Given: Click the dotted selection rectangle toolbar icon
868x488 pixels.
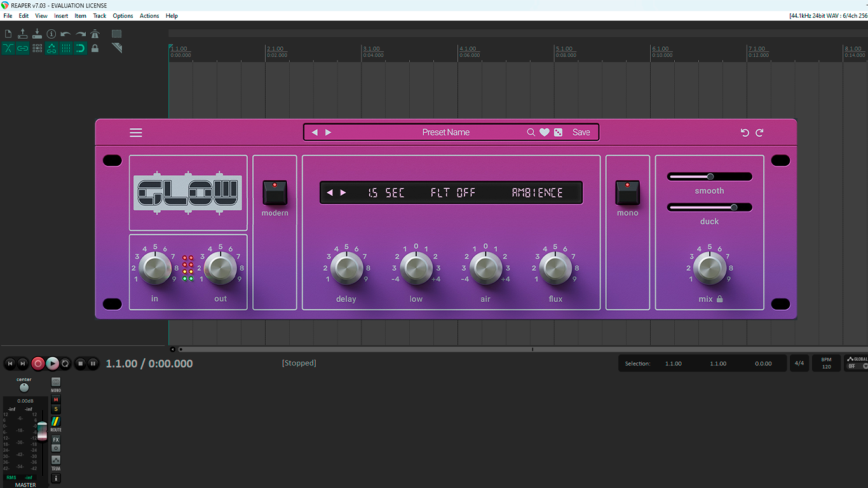Looking at the screenshot, I should [x=117, y=34].
